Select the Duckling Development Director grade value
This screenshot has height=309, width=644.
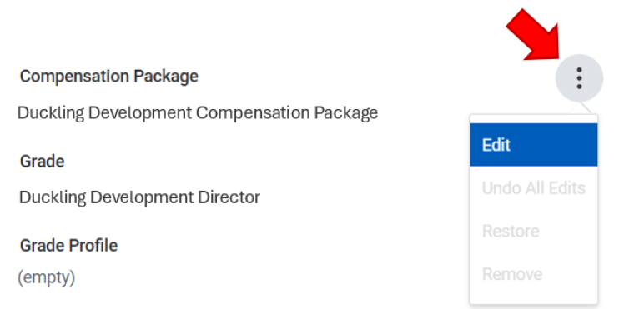(139, 197)
